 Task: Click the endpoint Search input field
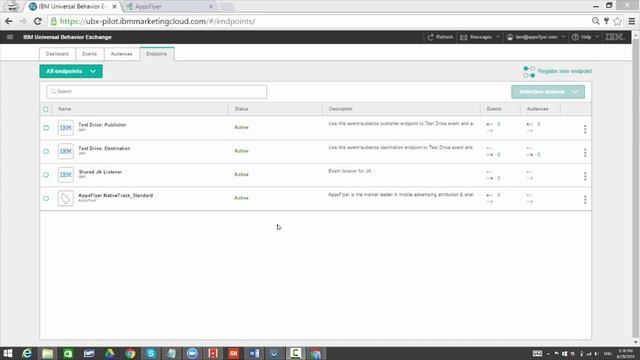pos(156,92)
